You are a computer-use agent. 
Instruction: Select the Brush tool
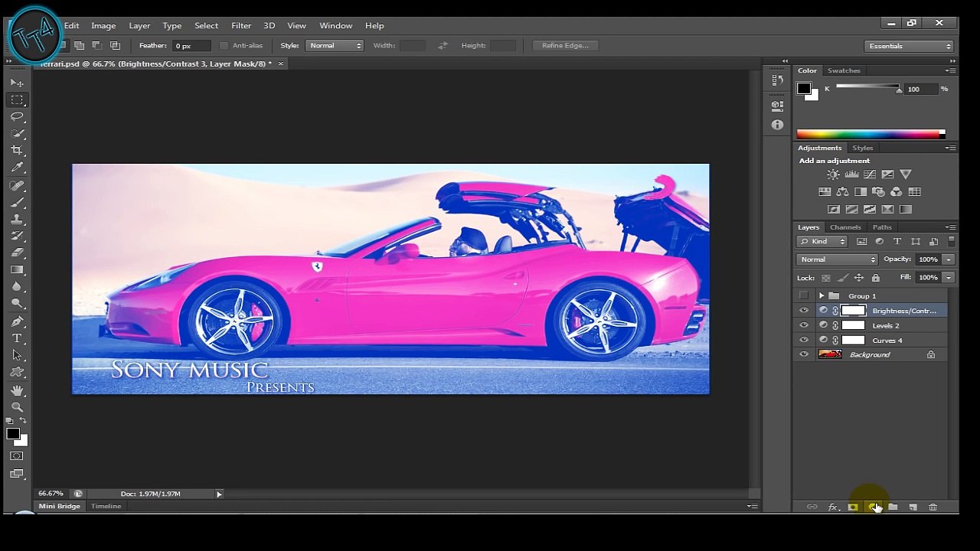pyautogui.click(x=17, y=203)
